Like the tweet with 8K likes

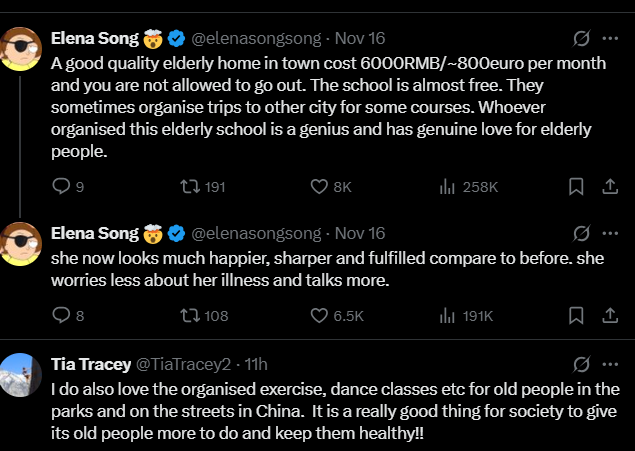320,186
